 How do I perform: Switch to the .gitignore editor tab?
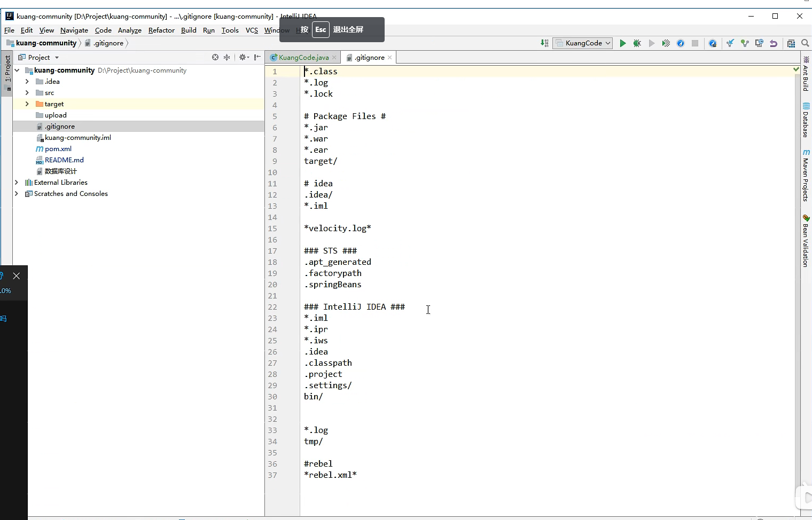click(x=369, y=58)
